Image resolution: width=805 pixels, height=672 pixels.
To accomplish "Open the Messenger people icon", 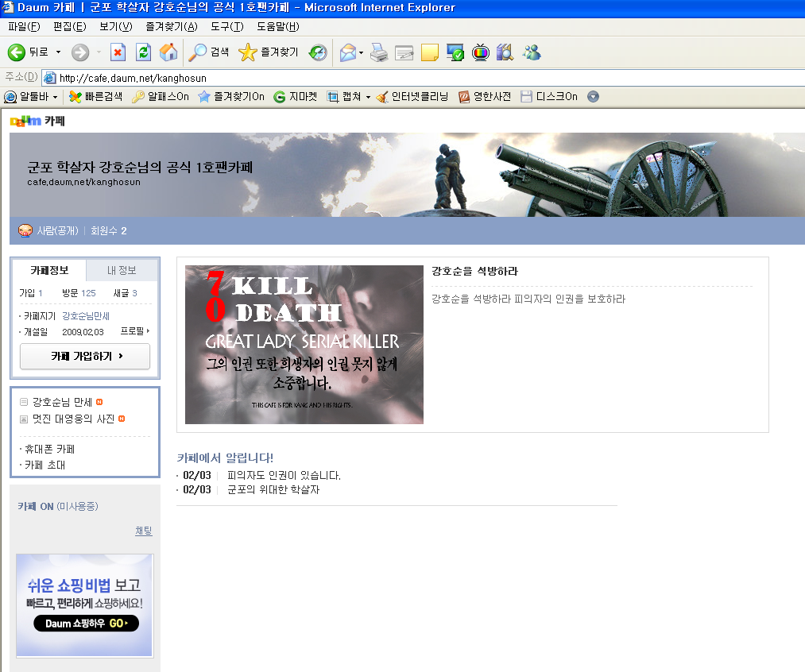I will pos(532,52).
